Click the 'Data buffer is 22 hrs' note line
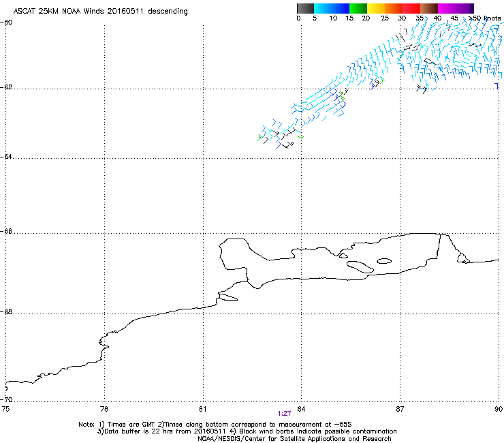This screenshot has height=443, width=504. pos(247,431)
